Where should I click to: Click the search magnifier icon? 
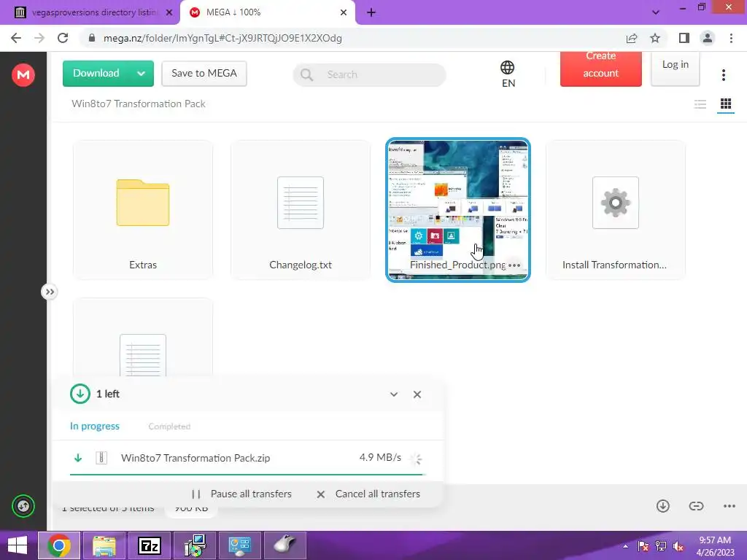click(307, 75)
